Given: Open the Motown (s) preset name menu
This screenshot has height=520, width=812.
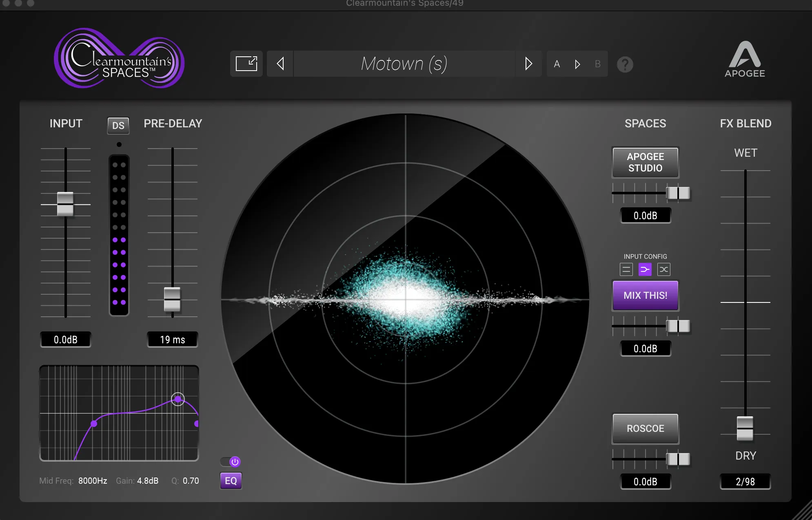Looking at the screenshot, I should (404, 64).
